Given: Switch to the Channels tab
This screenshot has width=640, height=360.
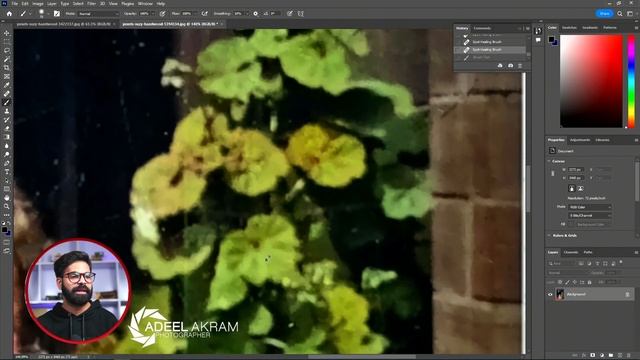Looking at the screenshot, I should (x=571, y=253).
